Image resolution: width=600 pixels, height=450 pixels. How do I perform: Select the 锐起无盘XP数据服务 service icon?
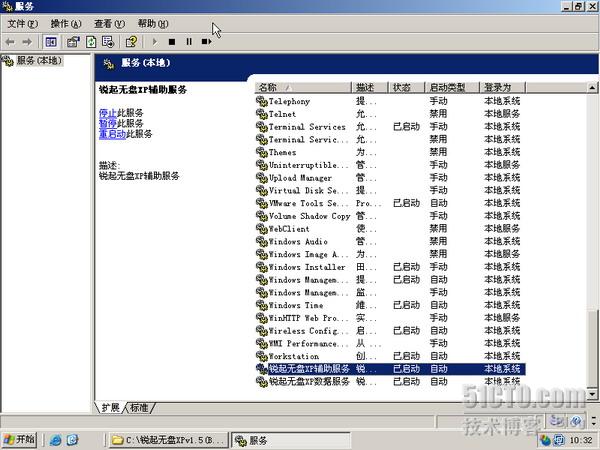tap(262, 382)
